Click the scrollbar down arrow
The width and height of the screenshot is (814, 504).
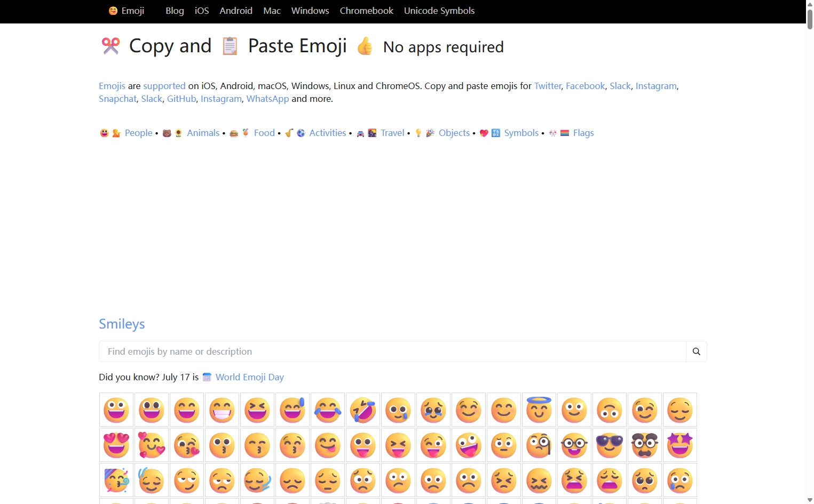[x=810, y=500]
